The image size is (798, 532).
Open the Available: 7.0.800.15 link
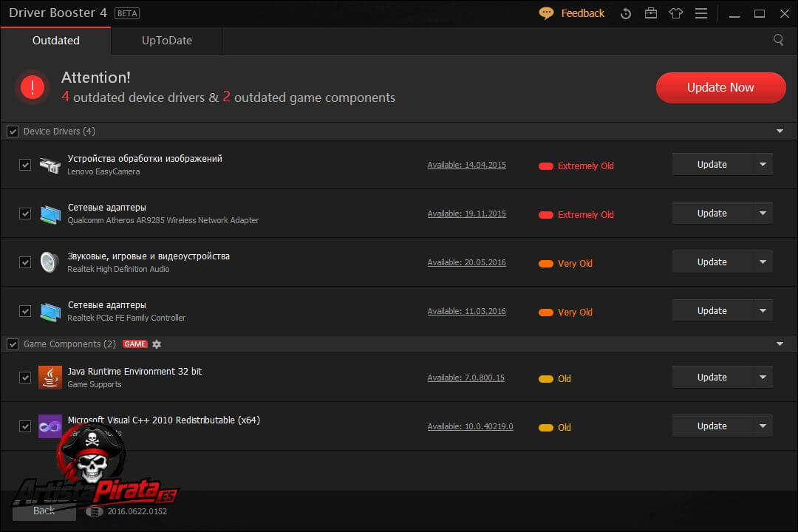point(465,378)
